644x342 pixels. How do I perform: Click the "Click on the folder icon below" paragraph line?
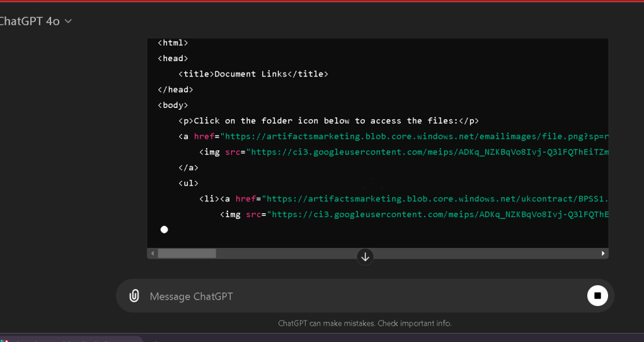tap(328, 121)
